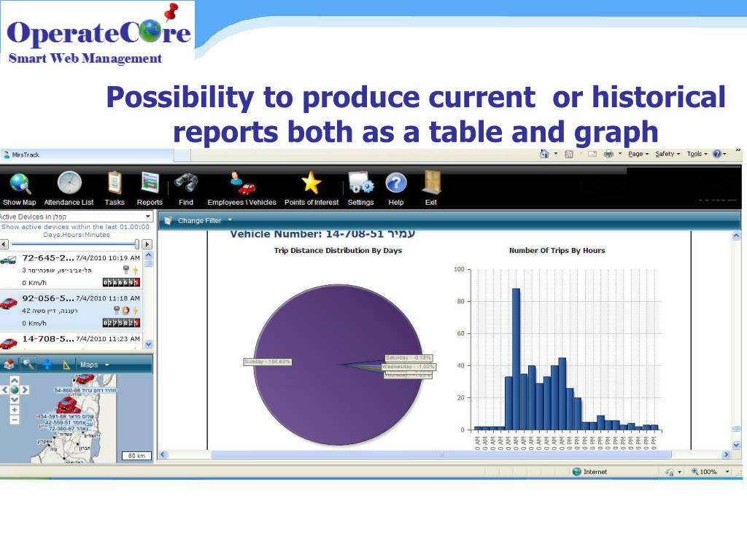Expand the Home button dropdown arrow
Image resolution: width=747 pixels, height=560 pixels.
[556, 153]
